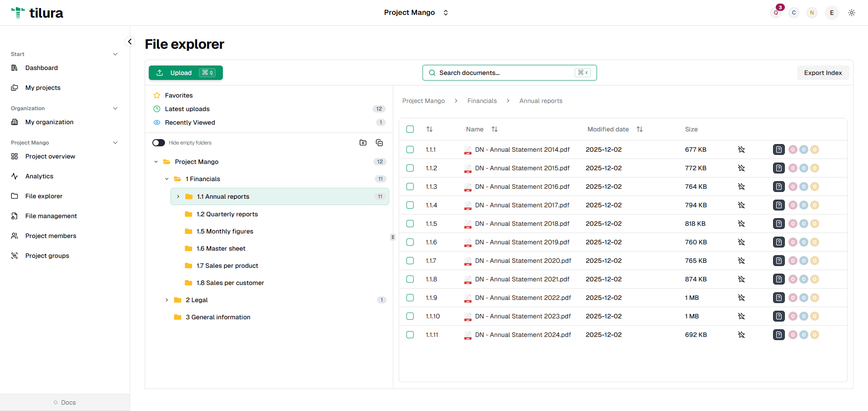Open Project members from the sidebar
Image resolution: width=868 pixels, height=411 pixels.
tap(51, 236)
